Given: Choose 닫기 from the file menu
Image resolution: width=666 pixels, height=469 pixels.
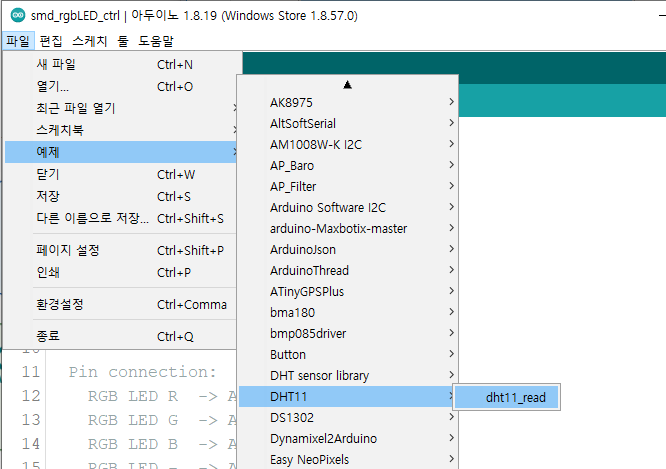Looking at the screenshot, I should pyautogui.click(x=121, y=174).
